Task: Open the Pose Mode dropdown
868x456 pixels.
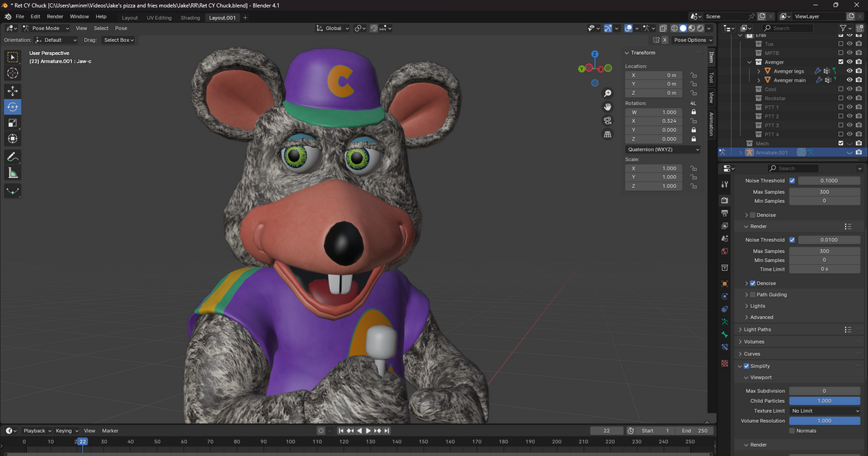Action: point(45,28)
